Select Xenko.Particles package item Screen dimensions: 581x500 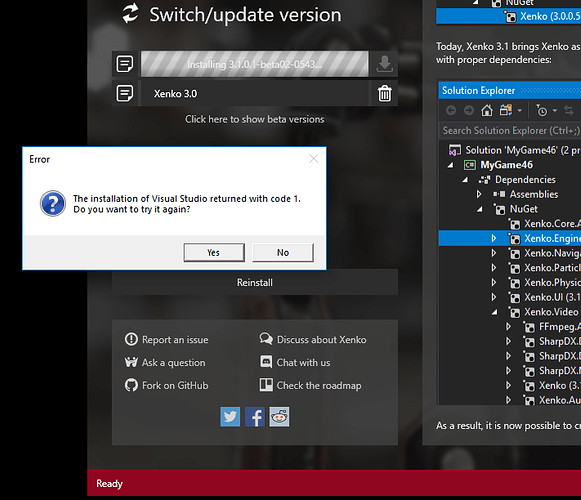552,268
